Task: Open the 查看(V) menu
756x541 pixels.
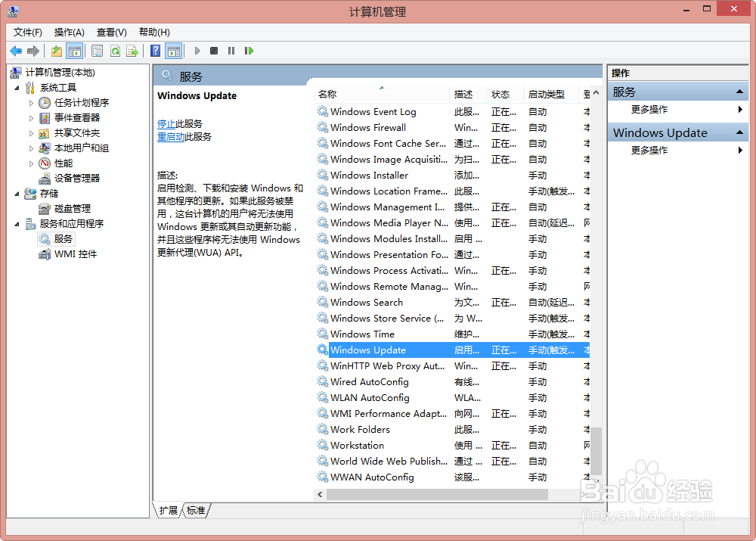Action: tap(111, 33)
